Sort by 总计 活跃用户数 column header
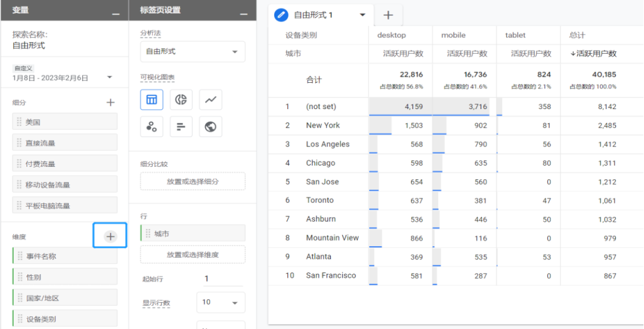This screenshot has width=644, height=329. click(593, 54)
